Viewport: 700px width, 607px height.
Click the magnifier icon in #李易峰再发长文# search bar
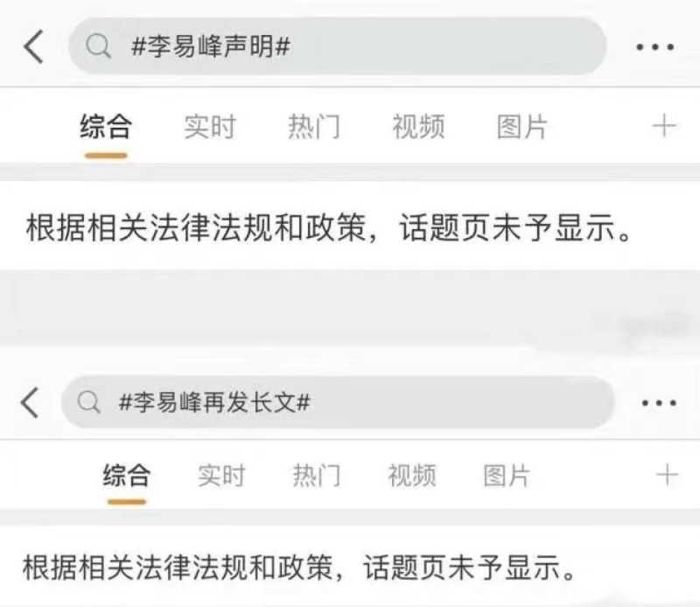pyautogui.click(x=88, y=402)
